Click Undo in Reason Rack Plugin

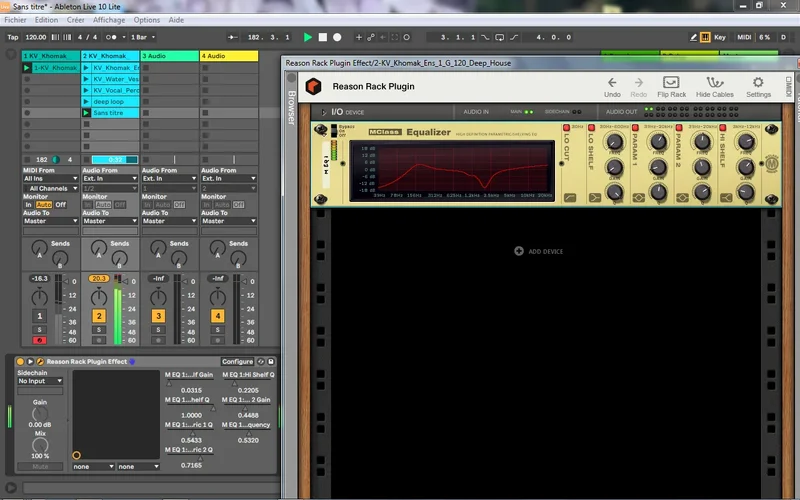click(612, 86)
